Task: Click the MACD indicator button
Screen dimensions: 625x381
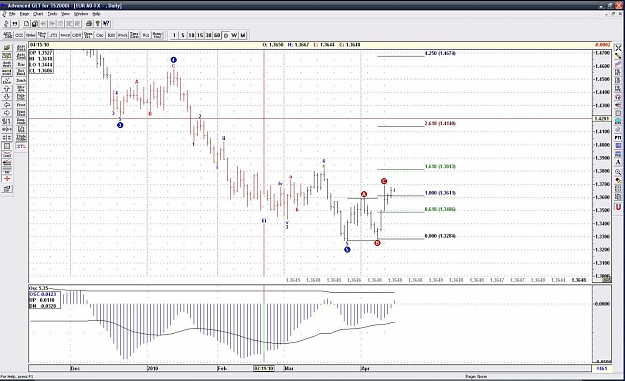Action: (x=65, y=35)
